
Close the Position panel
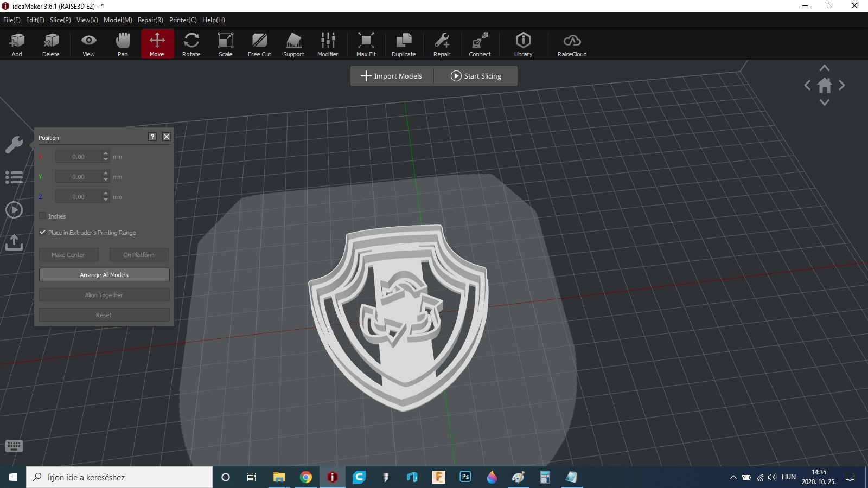click(167, 137)
